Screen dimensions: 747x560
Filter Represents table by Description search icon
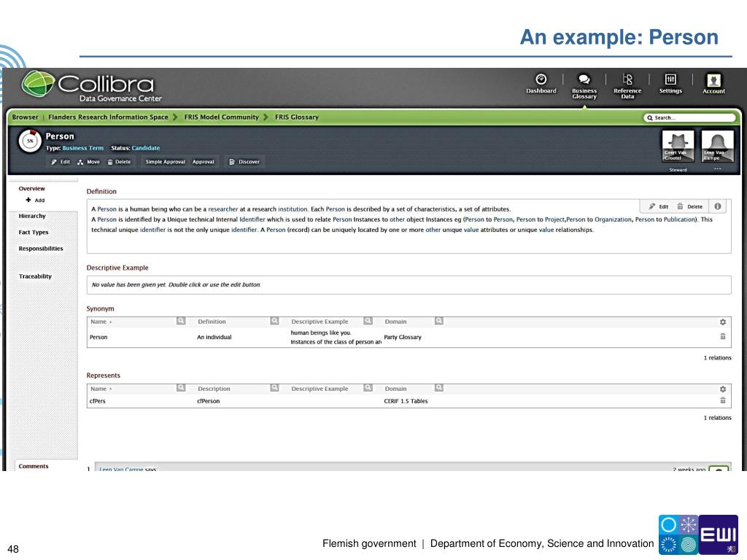click(274, 388)
